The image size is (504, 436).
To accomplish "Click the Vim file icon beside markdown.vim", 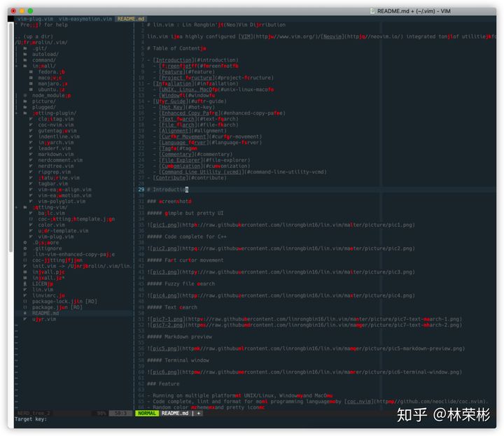I will (x=31, y=154).
